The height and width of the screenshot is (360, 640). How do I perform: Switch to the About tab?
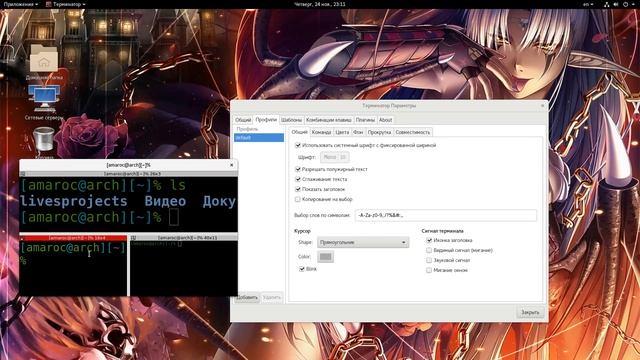(385, 120)
